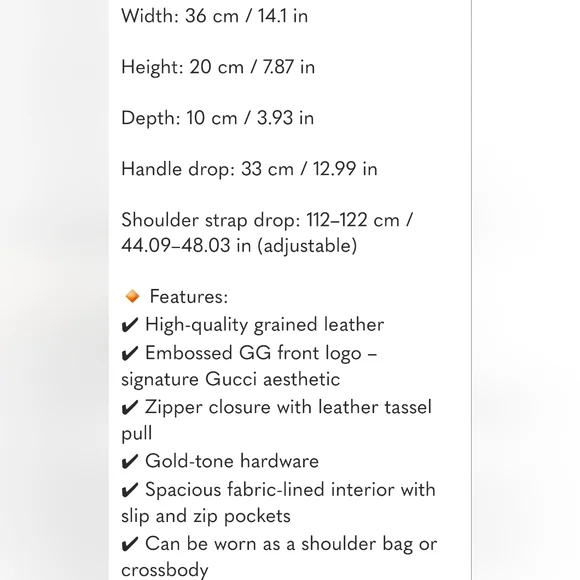Click the High-quality grained leather text

pyautogui.click(x=264, y=325)
